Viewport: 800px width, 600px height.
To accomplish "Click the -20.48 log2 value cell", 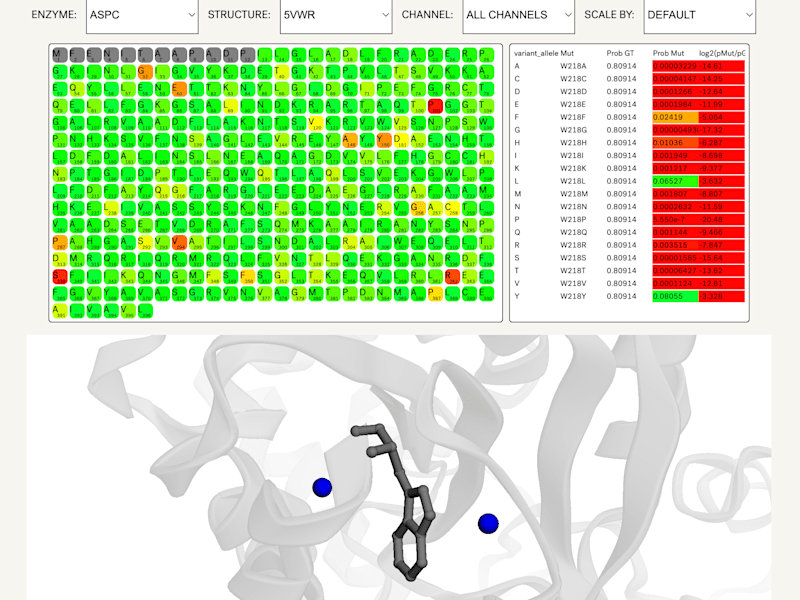I will (721, 219).
